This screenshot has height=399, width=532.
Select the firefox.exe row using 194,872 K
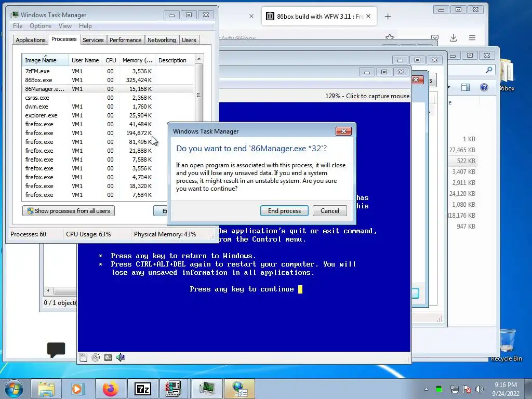(x=95, y=133)
